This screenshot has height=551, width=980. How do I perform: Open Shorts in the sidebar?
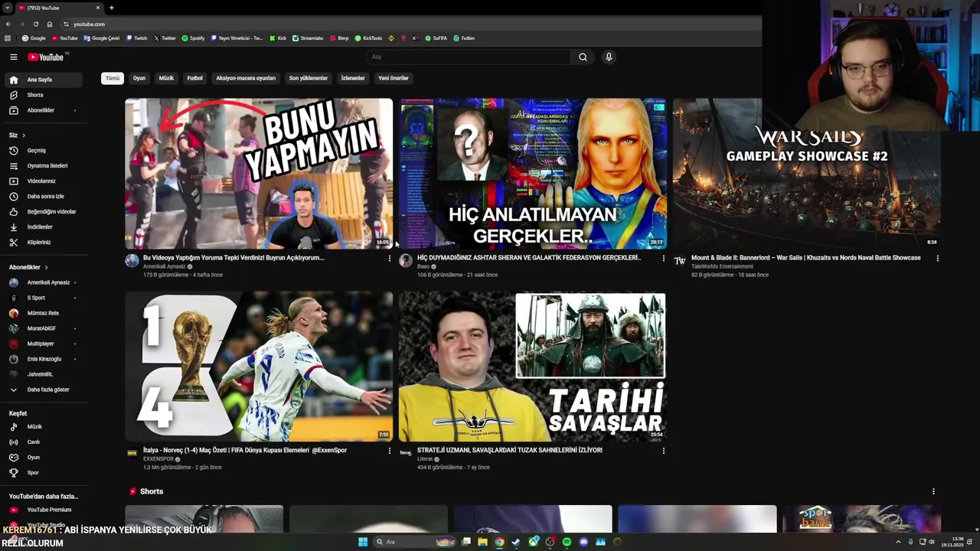(x=43, y=95)
